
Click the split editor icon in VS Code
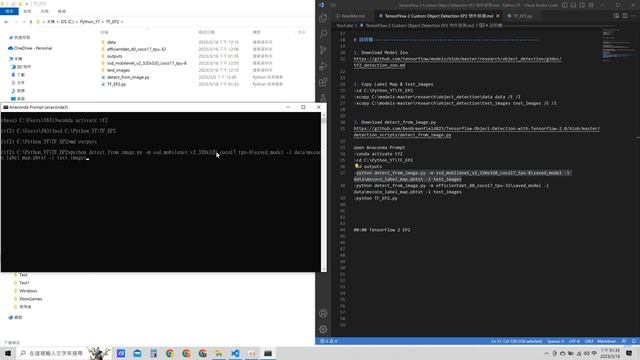pos(625,16)
